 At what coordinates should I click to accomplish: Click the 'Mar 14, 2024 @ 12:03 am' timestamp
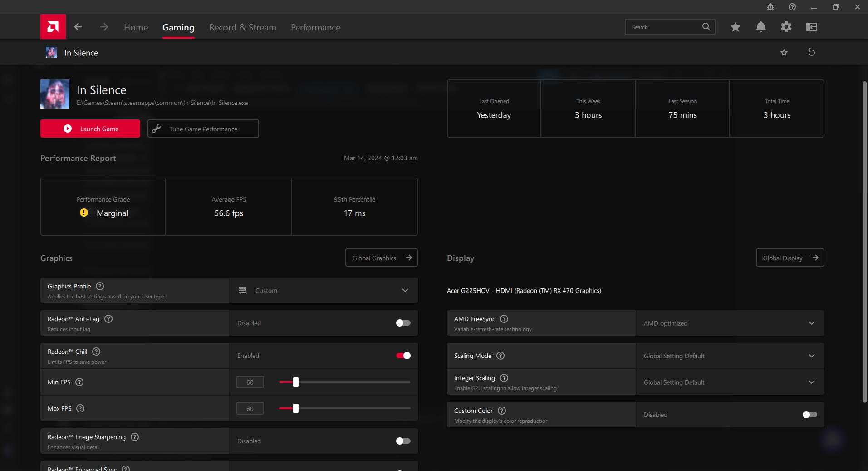(x=381, y=158)
